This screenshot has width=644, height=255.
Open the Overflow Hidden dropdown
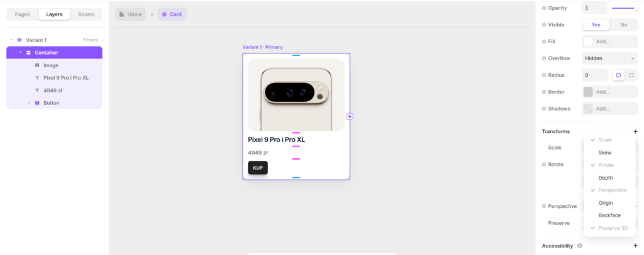click(x=609, y=58)
